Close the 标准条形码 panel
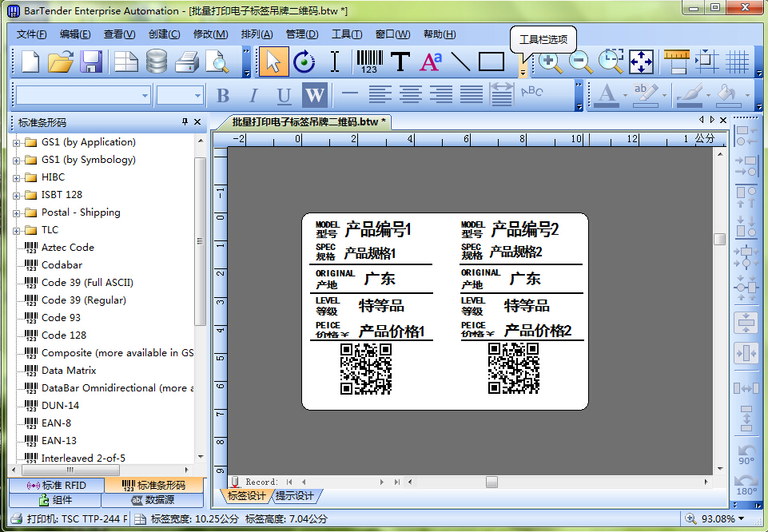This screenshot has height=532, width=768. click(x=197, y=122)
